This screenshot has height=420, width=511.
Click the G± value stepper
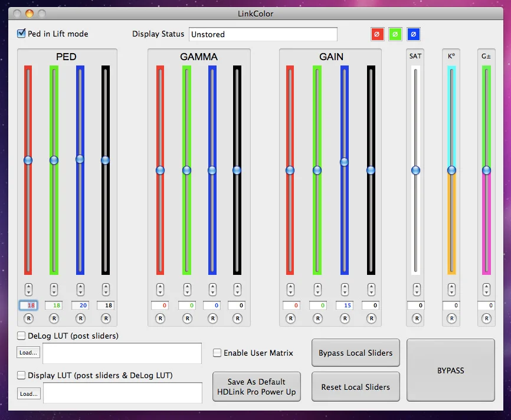pos(486,290)
